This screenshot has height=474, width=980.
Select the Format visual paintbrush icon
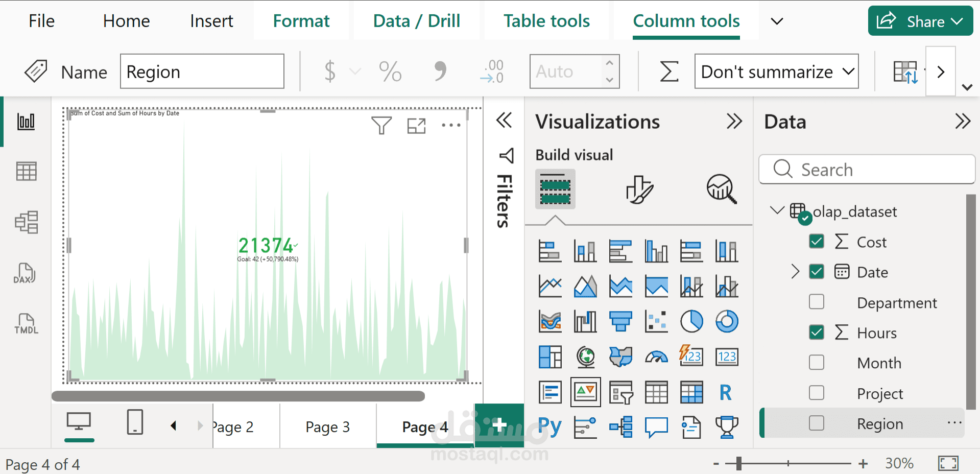point(639,189)
